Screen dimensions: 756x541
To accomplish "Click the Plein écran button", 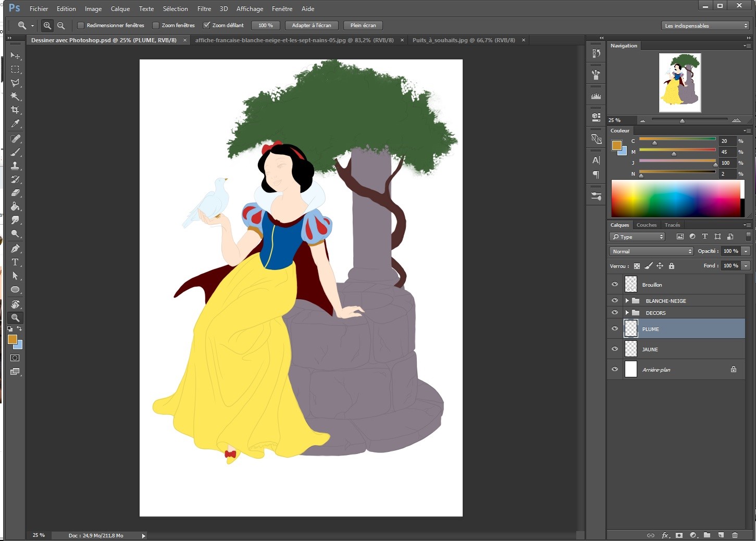I will click(x=363, y=25).
